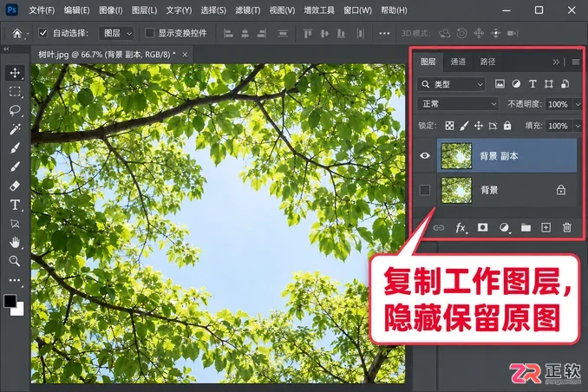Click the link layers icon
The image size is (588, 392).
[x=438, y=228]
